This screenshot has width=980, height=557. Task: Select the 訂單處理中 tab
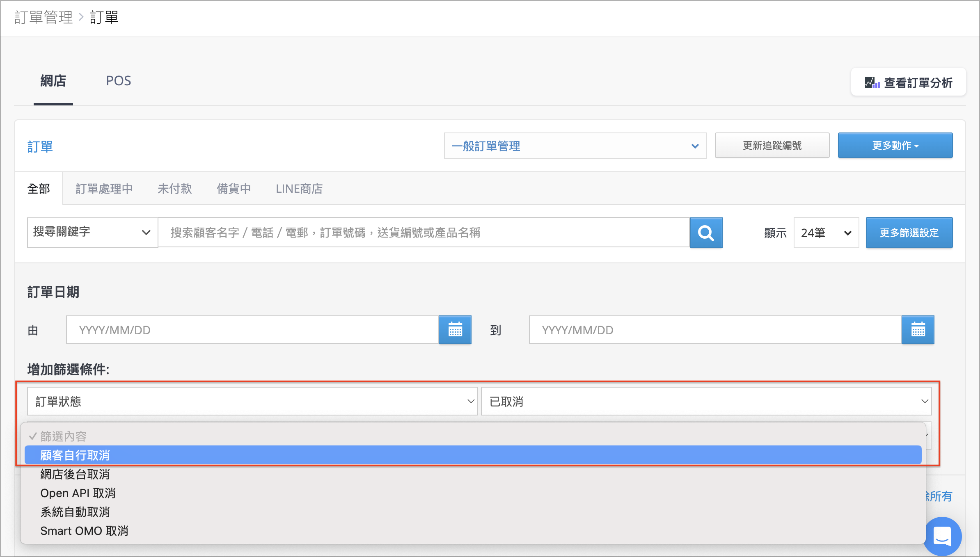click(x=104, y=189)
